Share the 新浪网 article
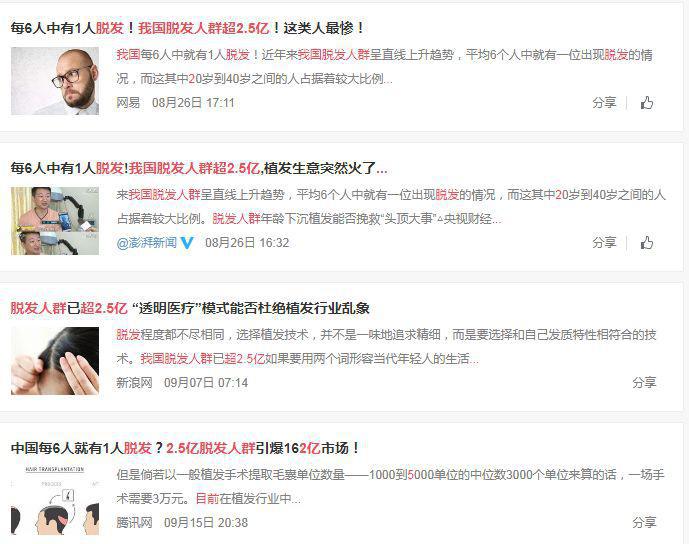 (644, 383)
